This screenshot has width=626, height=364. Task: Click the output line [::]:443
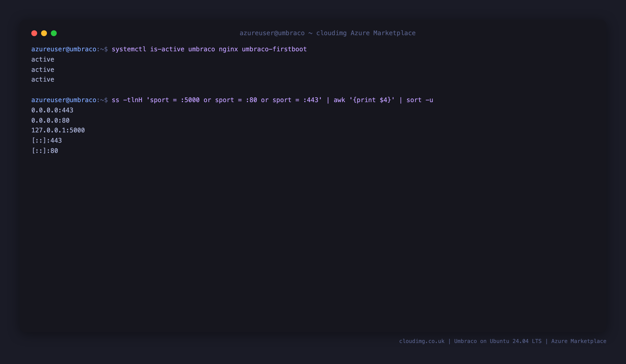click(x=47, y=140)
